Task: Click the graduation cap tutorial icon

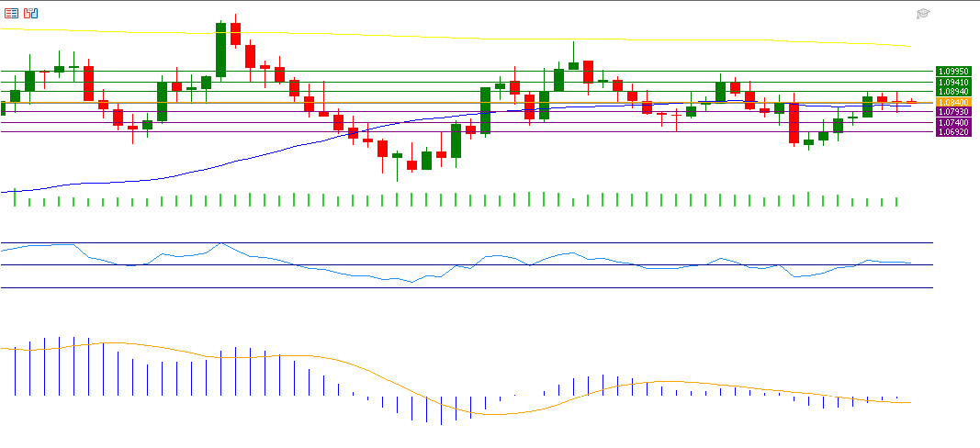Action: 923,14
